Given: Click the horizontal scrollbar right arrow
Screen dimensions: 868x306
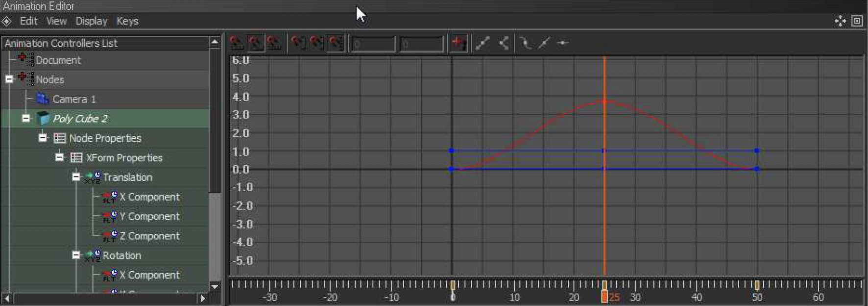Looking at the screenshot, I should pyautogui.click(x=203, y=298).
